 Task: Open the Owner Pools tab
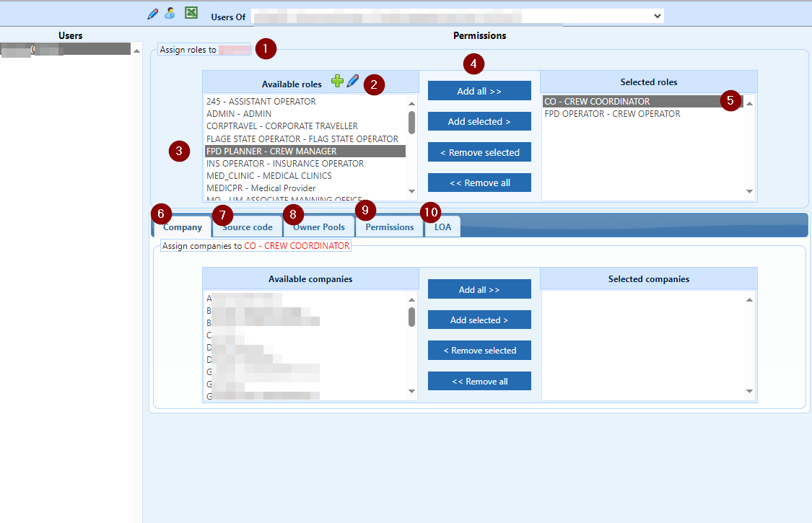(x=319, y=227)
